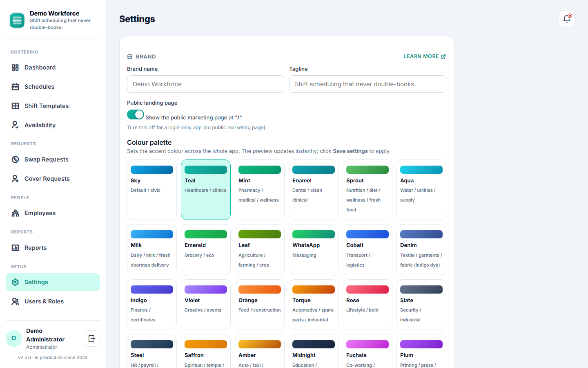Click the Cover Requests icon
Viewport: 588px width, 368px height.
coord(15,179)
